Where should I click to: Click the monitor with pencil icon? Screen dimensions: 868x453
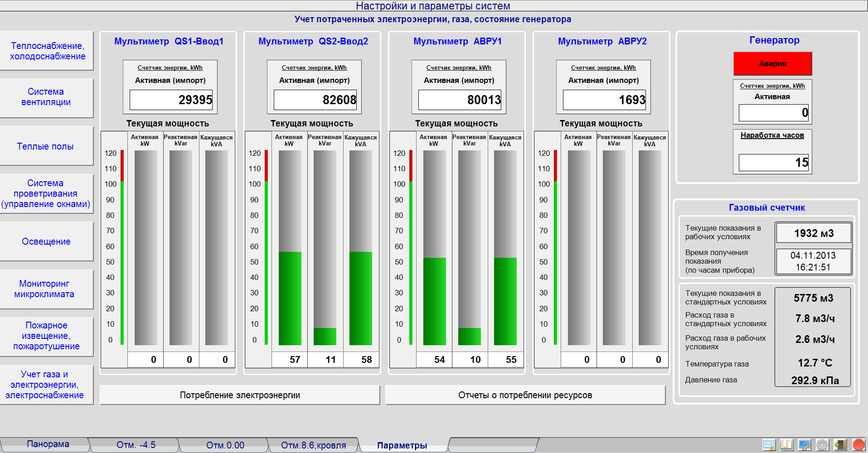tap(805, 445)
